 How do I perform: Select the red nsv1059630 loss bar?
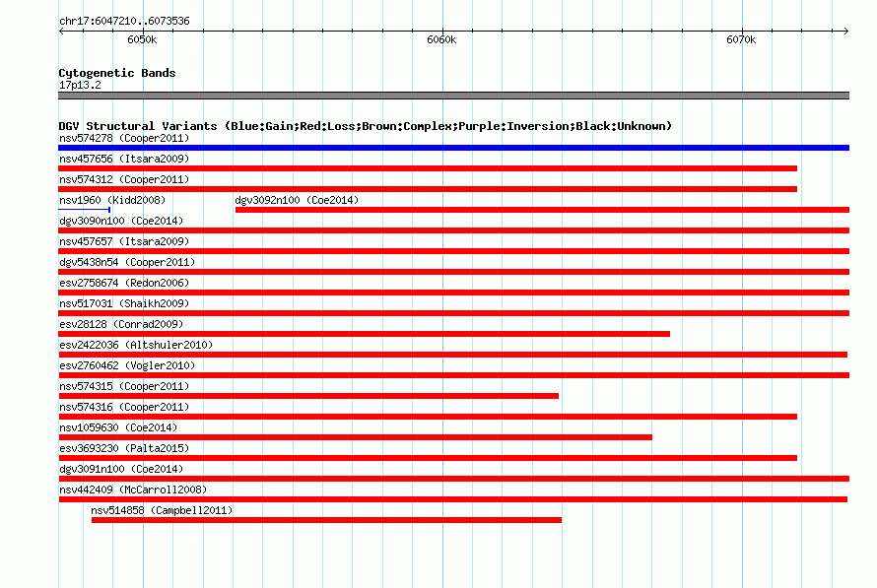(x=355, y=437)
